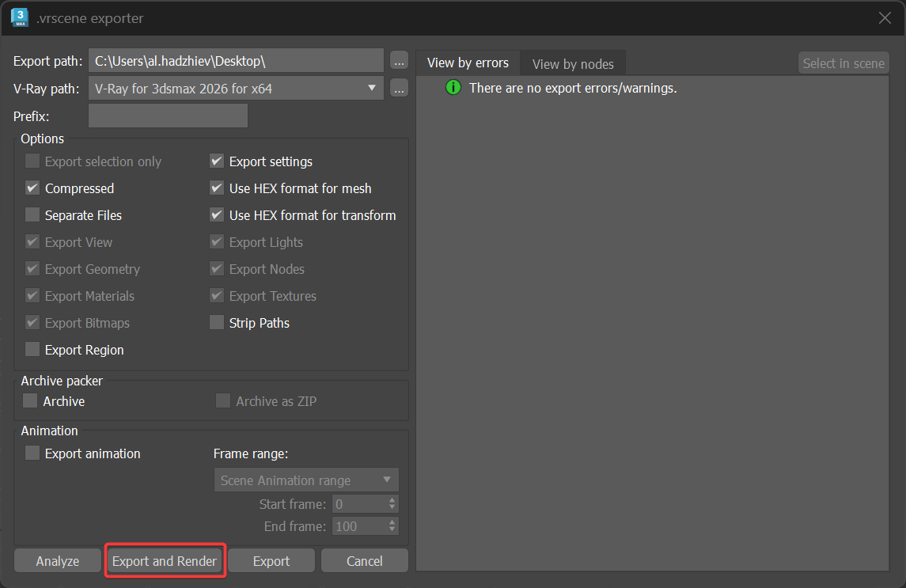
Task: Uncheck the Compressed option
Action: tap(32, 188)
